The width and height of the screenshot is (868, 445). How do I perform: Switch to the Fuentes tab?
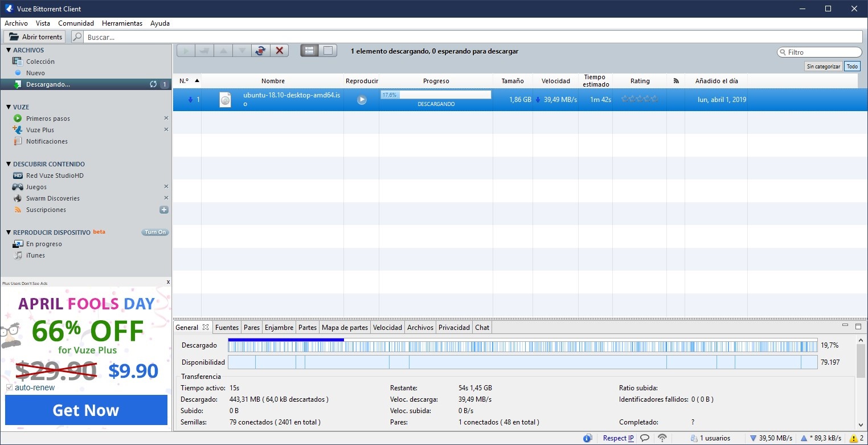tap(227, 327)
